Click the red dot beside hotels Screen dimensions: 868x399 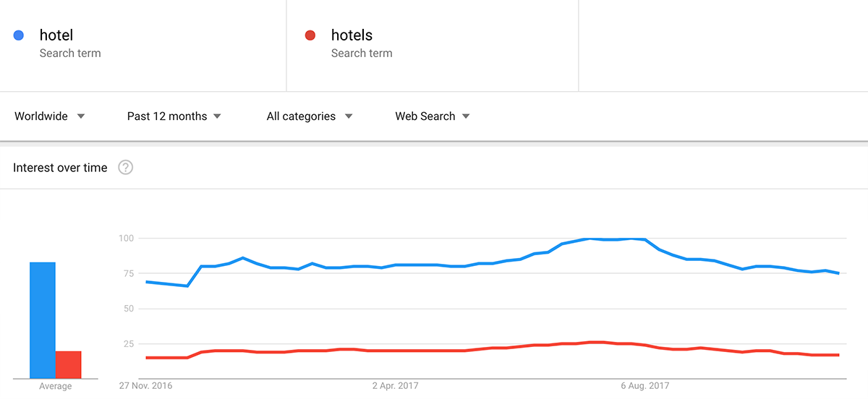[x=310, y=35]
